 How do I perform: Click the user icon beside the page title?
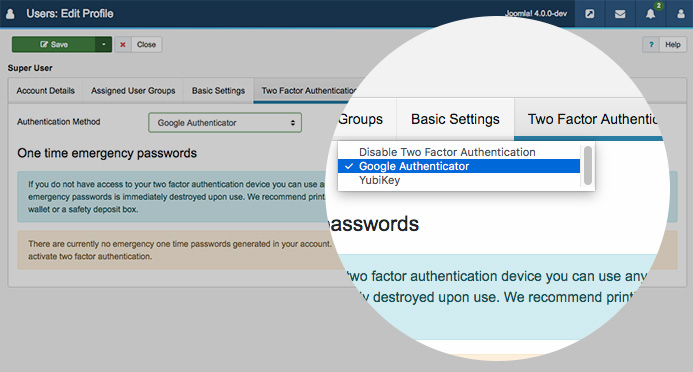(10, 14)
